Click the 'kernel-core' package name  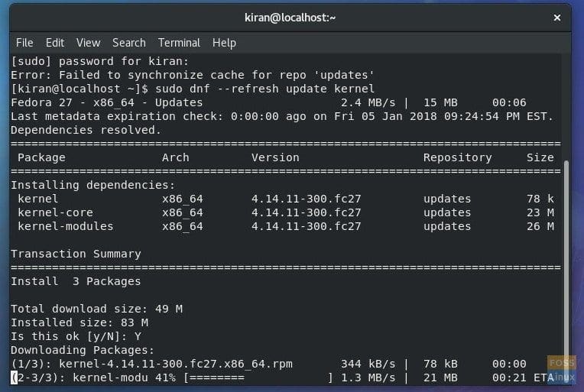[55, 212]
